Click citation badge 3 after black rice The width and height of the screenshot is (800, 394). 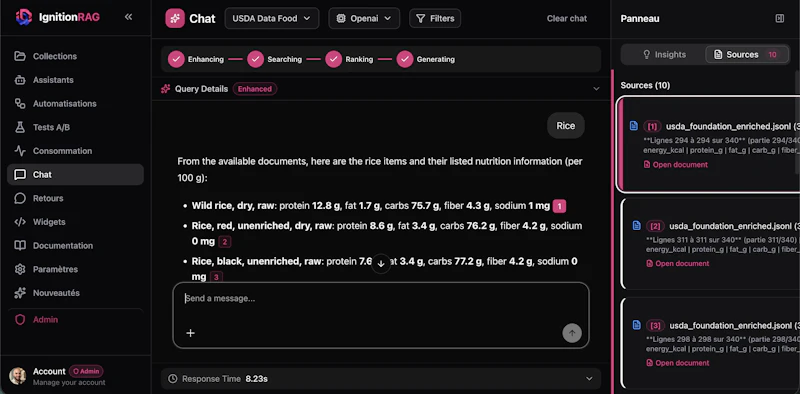[x=216, y=277]
